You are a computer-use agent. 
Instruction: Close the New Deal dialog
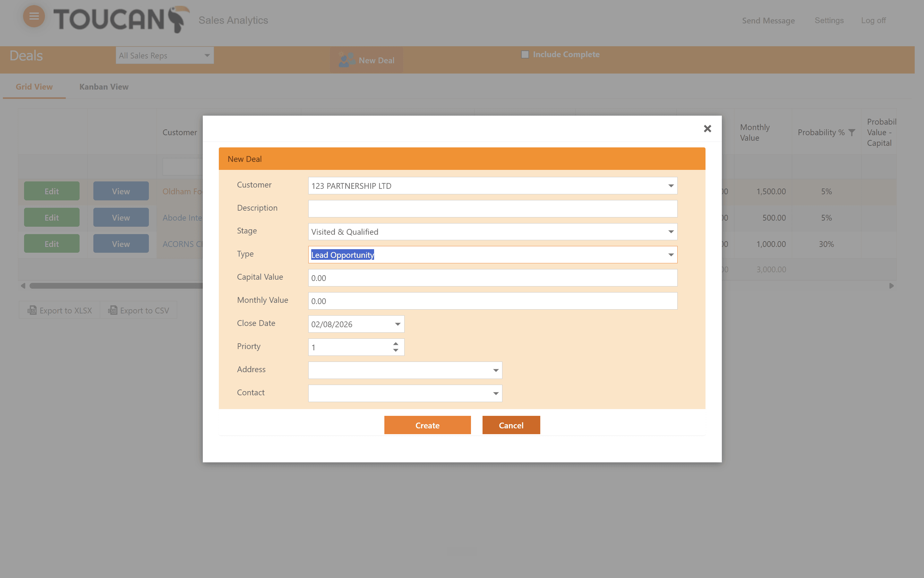[707, 128]
